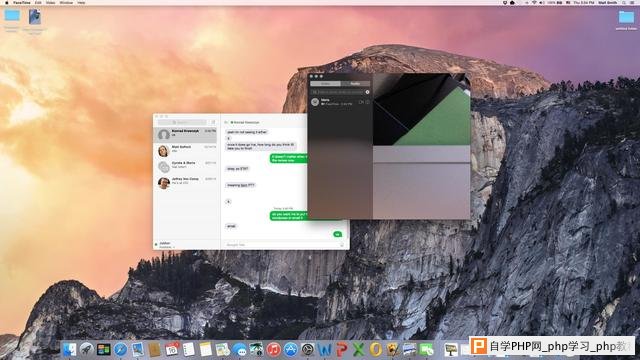Image resolution: width=640 pixels, height=360 pixels.
Task: Open the user name menu in menu bar
Action: click(x=607, y=2)
